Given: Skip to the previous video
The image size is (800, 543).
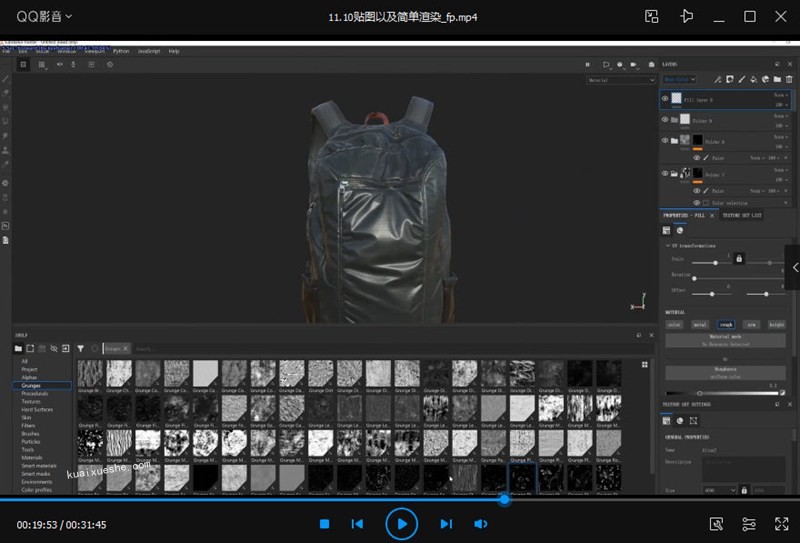Looking at the screenshot, I should coord(357,524).
